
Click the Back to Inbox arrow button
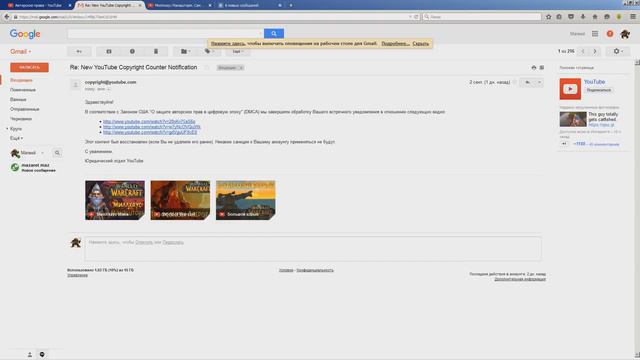[x=79, y=51]
